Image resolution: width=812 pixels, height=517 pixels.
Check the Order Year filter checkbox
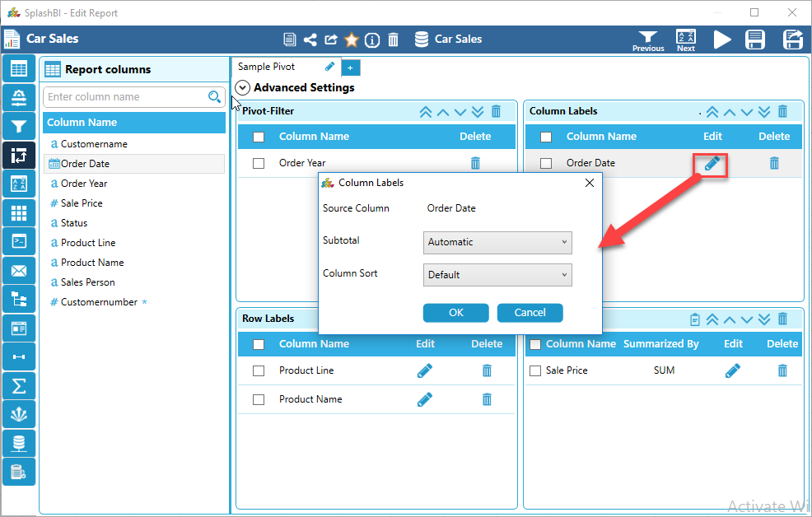pyautogui.click(x=259, y=163)
